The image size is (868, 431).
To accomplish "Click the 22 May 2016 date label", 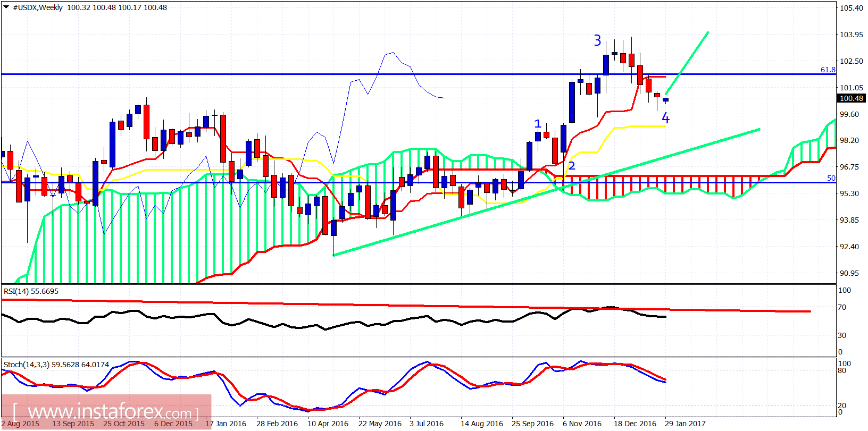I will coord(380,424).
